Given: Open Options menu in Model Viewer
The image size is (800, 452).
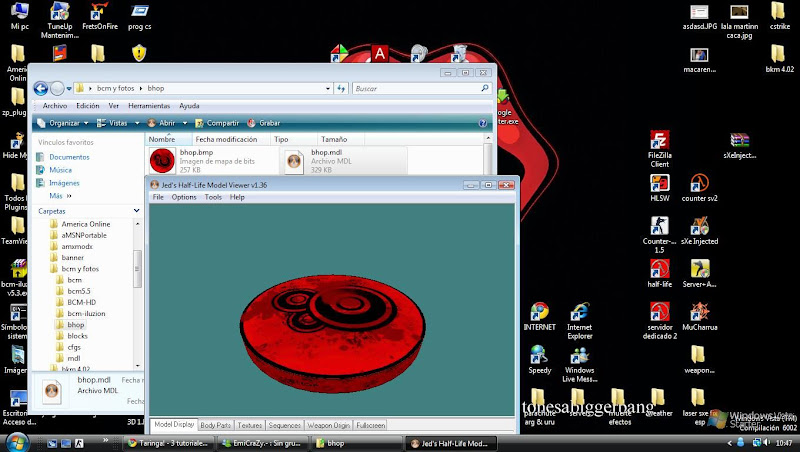Looking at the screenshot, I should click(x=184, y=197).
